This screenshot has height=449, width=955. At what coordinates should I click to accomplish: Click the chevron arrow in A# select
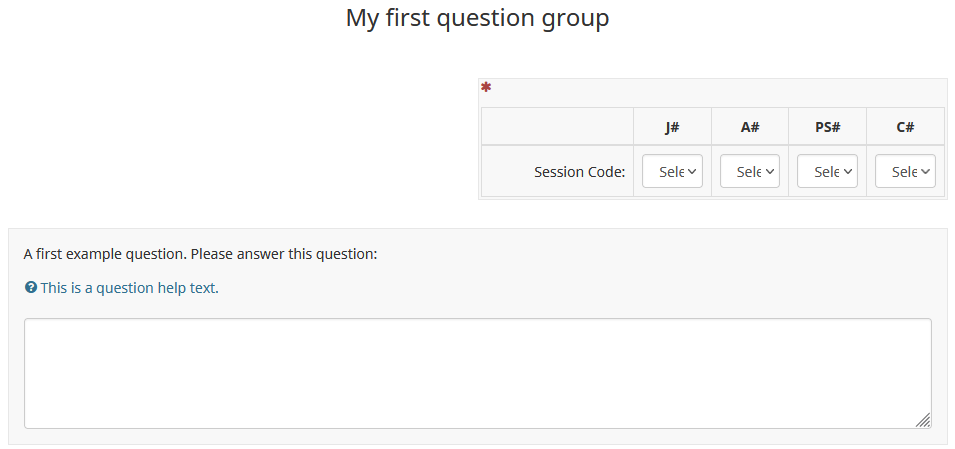tap(770, 172)
